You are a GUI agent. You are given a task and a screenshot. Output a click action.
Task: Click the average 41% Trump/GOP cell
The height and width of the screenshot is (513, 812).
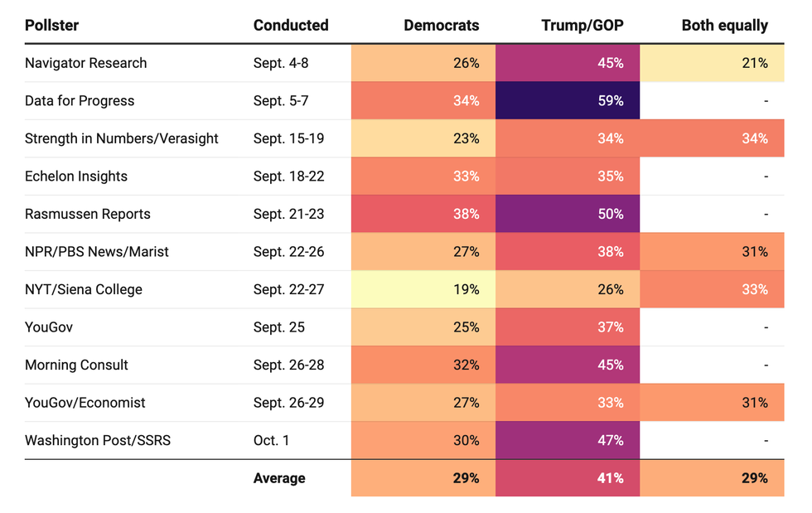pyautogui.click(x=568, y=478)
